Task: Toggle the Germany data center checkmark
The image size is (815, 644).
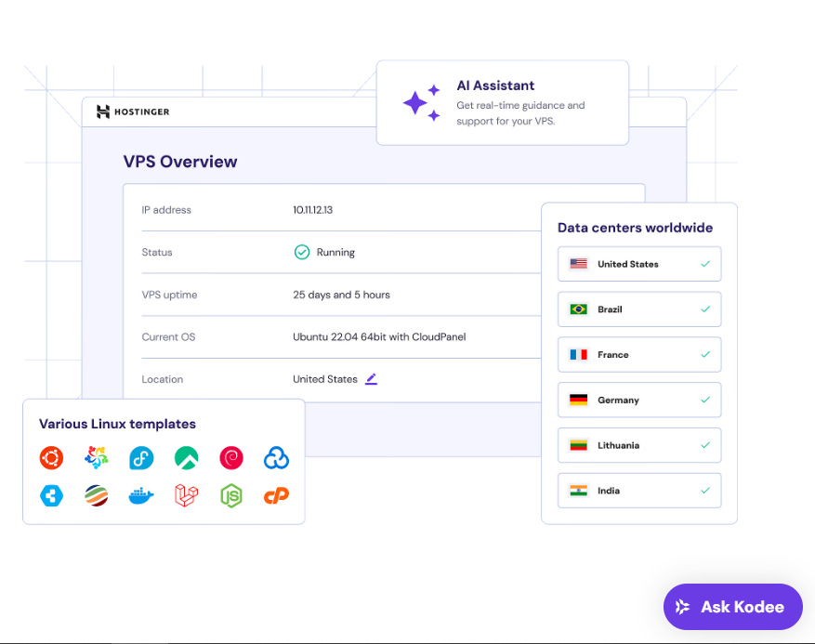Action: point(705,400)
